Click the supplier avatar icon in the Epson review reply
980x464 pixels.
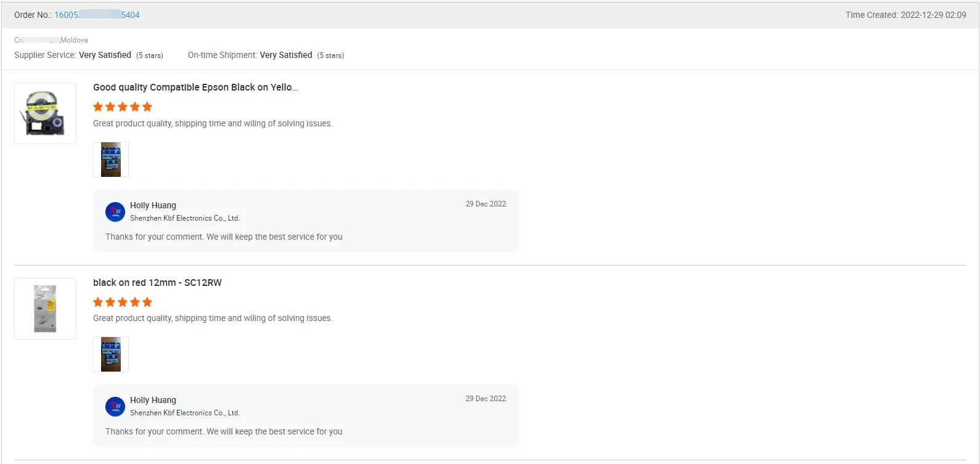115,212
